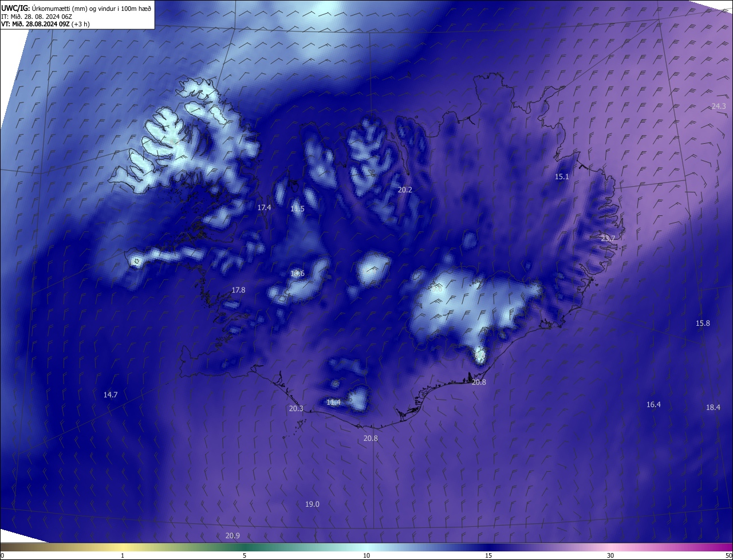Screen dimensions: 733x560
Task: Click the 14.6 value label
Action: point(297,273)
